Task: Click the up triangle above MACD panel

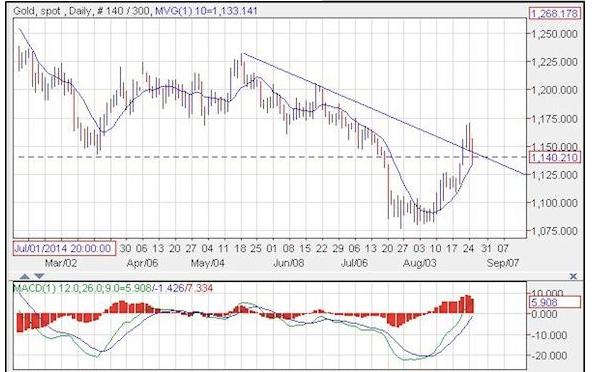Action: coord(24,276)
